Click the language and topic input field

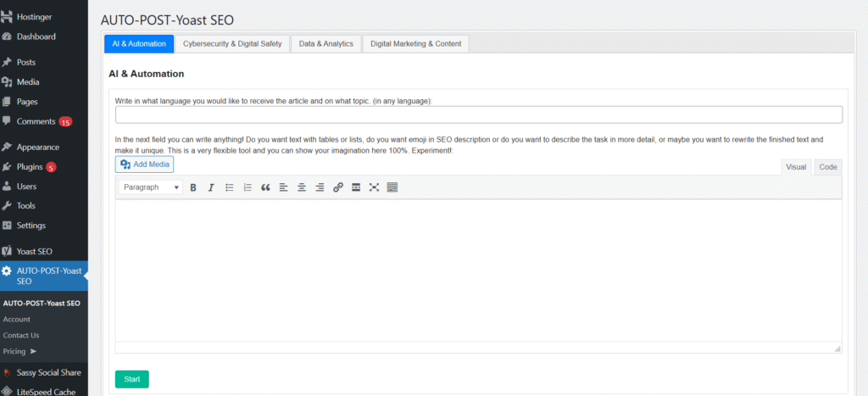pyautogui.click(x=479, y=114)
